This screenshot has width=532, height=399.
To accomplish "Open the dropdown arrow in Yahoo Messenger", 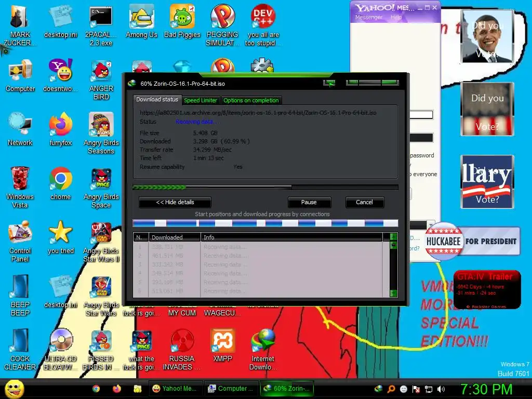I will point(431,224).
